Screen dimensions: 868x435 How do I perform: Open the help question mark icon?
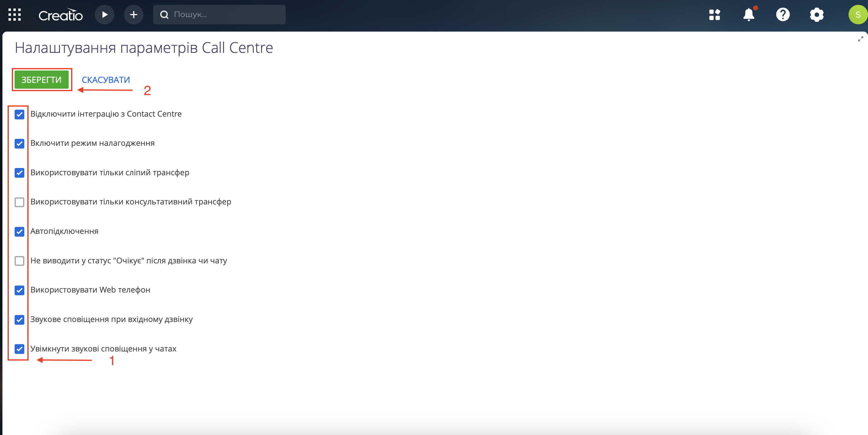tap(783, 15)
